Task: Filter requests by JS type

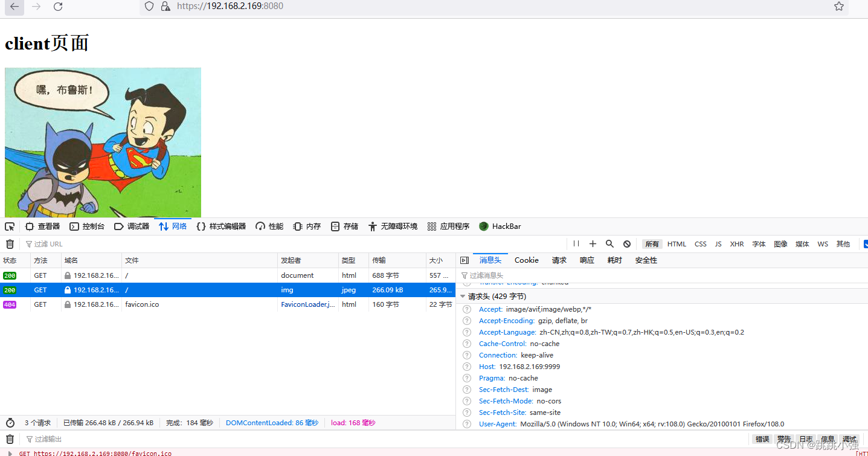Action: click(718, 244)
